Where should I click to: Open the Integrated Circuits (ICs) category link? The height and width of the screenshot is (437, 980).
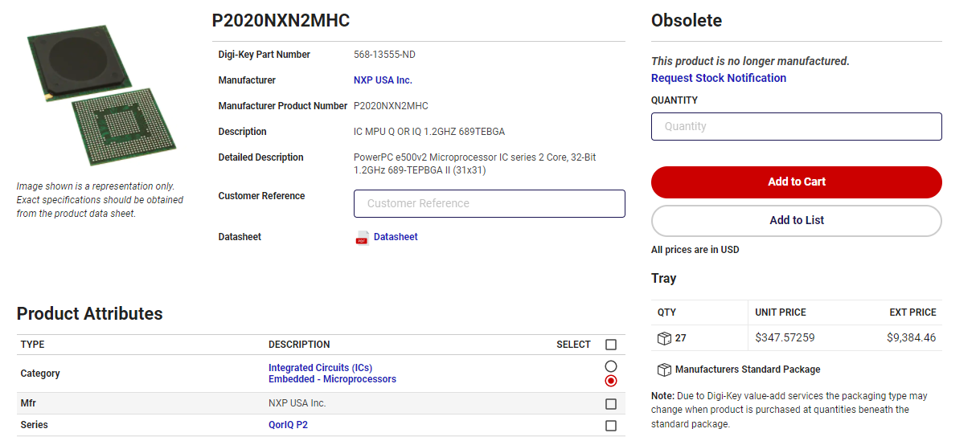[x=320, y=368]
